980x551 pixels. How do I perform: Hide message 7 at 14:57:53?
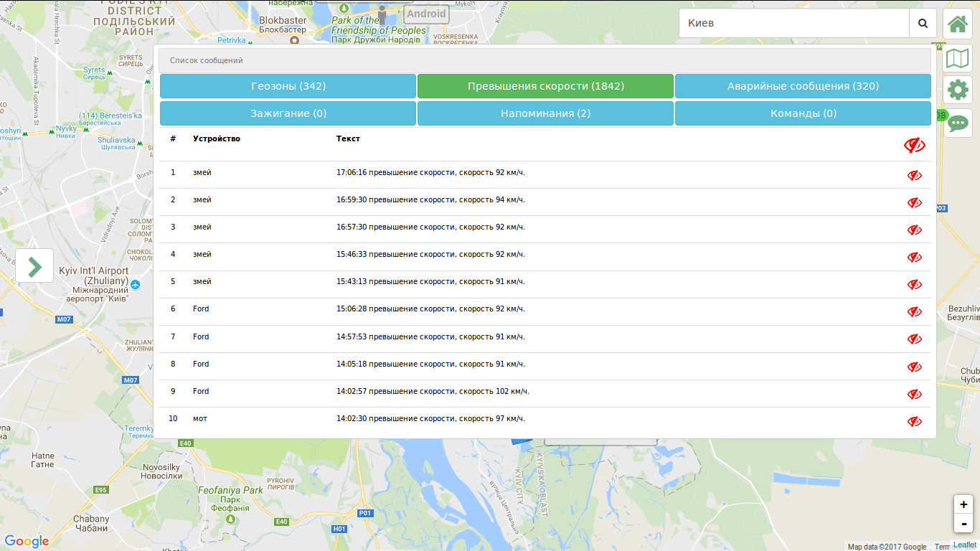click(x=914, y=339)
